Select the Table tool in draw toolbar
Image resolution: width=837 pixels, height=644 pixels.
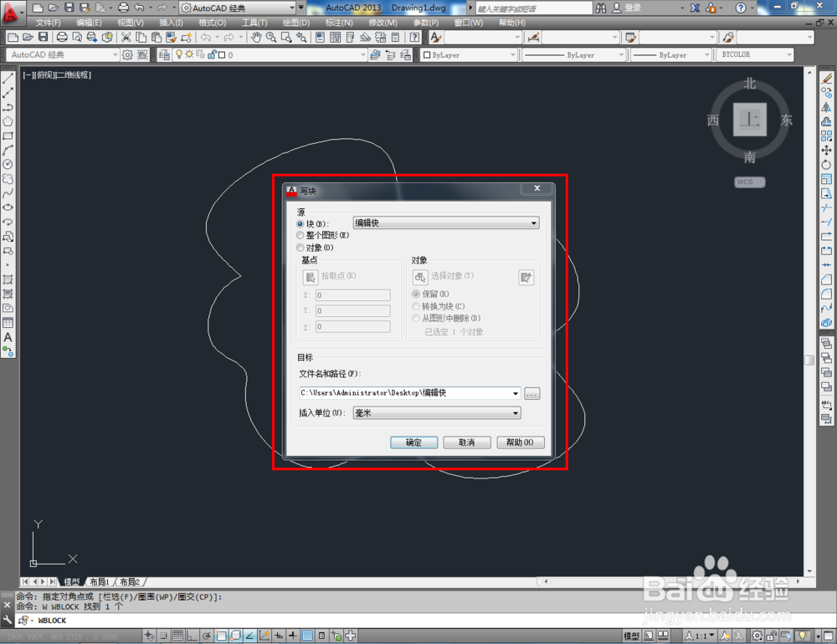point(8,323)
